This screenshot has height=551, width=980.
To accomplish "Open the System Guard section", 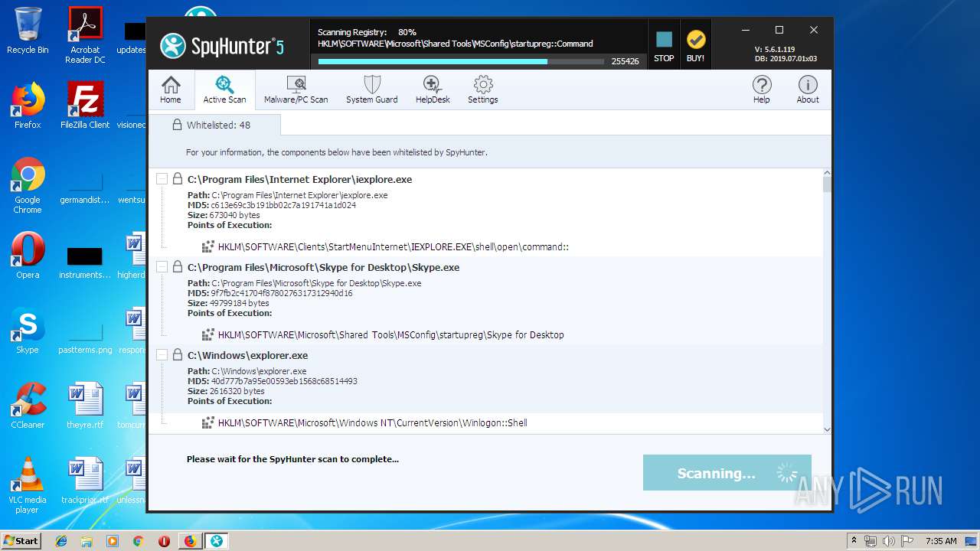I will 371,90.
